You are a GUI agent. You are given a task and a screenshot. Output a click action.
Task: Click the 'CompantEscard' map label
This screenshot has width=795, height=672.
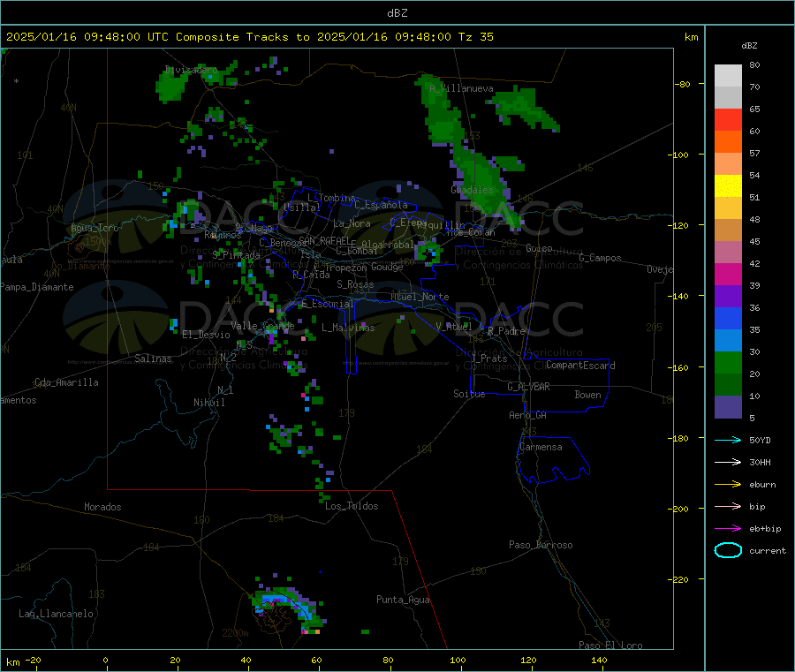click(581, 365)
